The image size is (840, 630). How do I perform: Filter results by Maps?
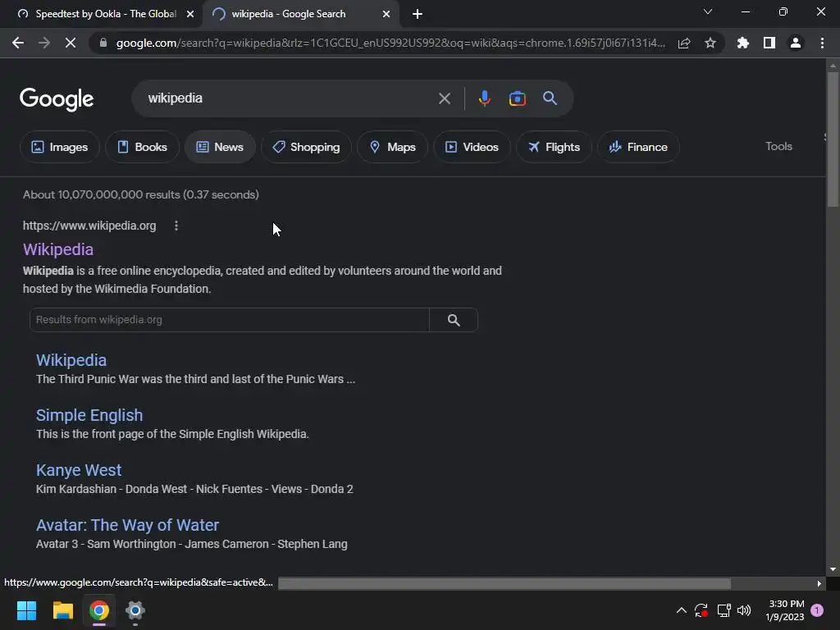tap(392, 147)
